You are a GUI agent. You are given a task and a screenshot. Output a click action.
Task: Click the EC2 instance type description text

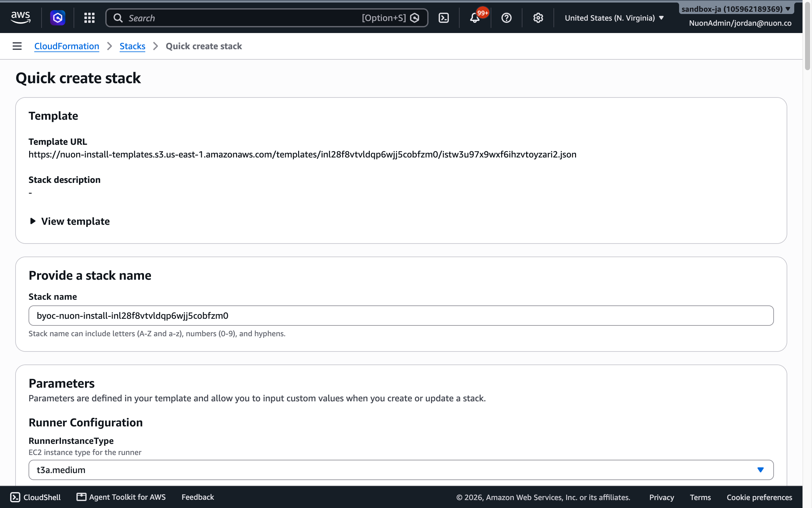tap(85, 452)
